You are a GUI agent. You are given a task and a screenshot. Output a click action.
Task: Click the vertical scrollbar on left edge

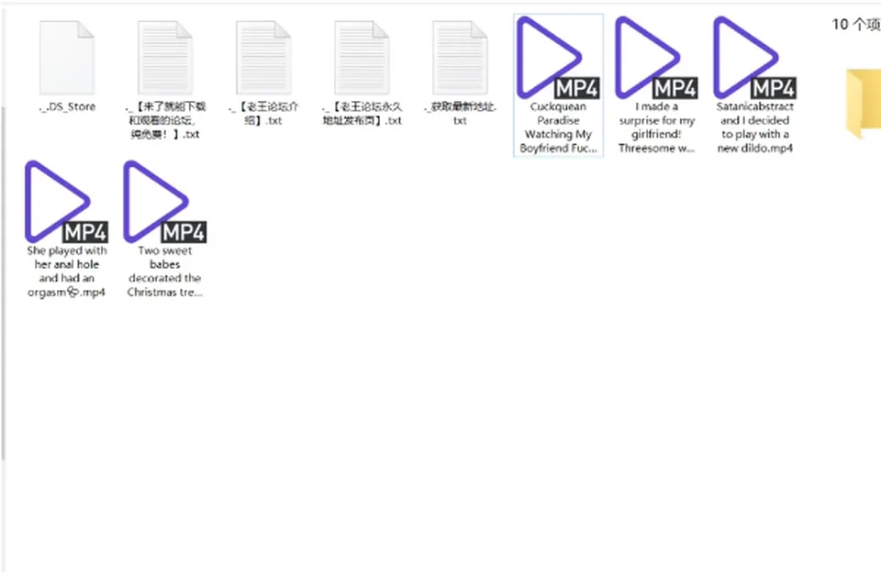[x=4, y=283]
